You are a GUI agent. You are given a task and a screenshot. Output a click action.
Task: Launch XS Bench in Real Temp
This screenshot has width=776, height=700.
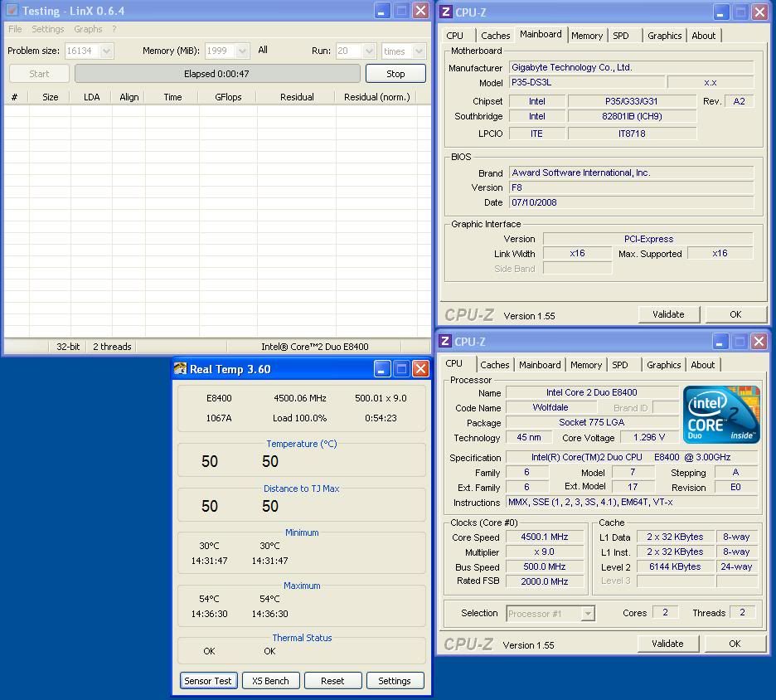(271, 681)
